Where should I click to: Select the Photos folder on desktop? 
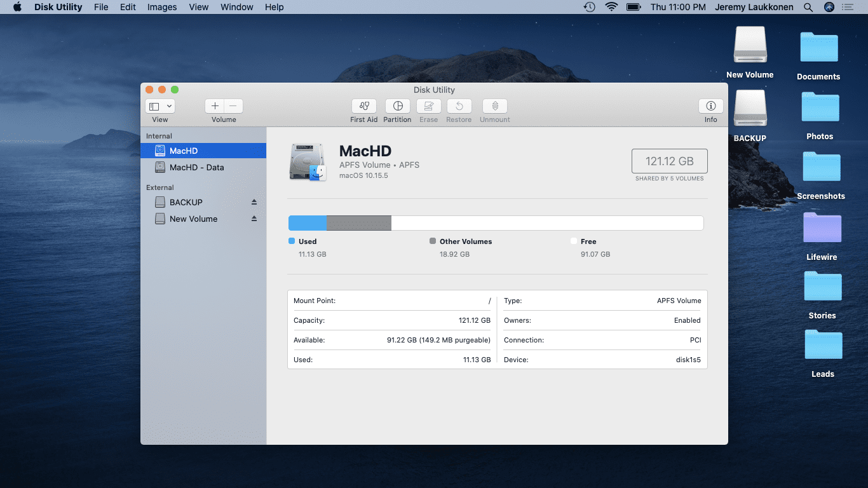[820, 107]
